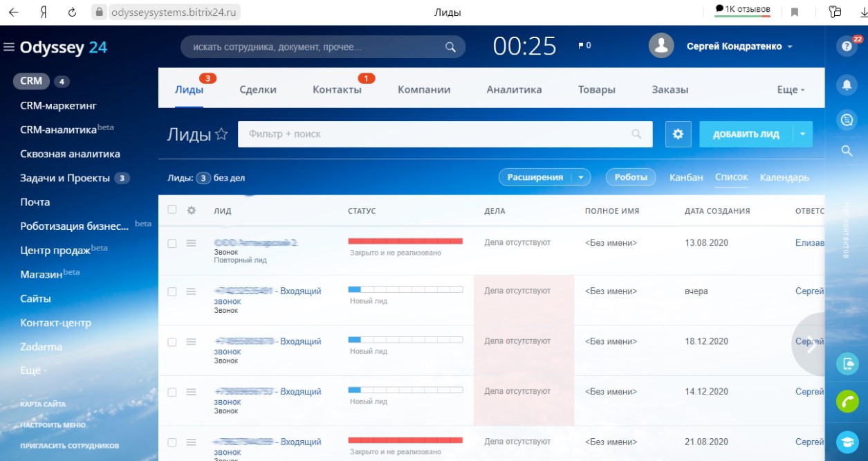This screenshot has height=461, width=868.
Task: Switch to the Контакты tab
Action: click(337, 89)
